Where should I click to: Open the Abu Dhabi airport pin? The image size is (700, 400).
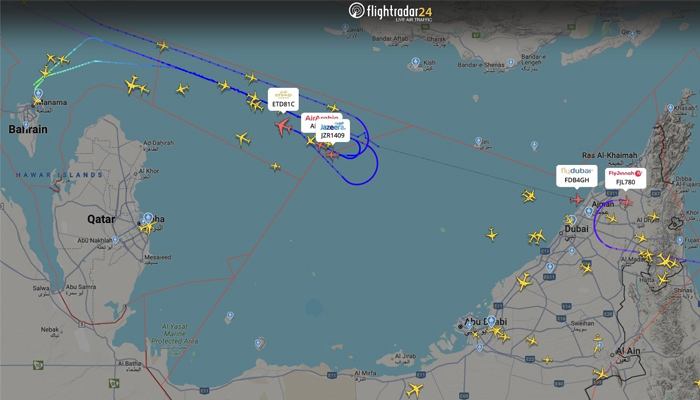tap(491, 321)
